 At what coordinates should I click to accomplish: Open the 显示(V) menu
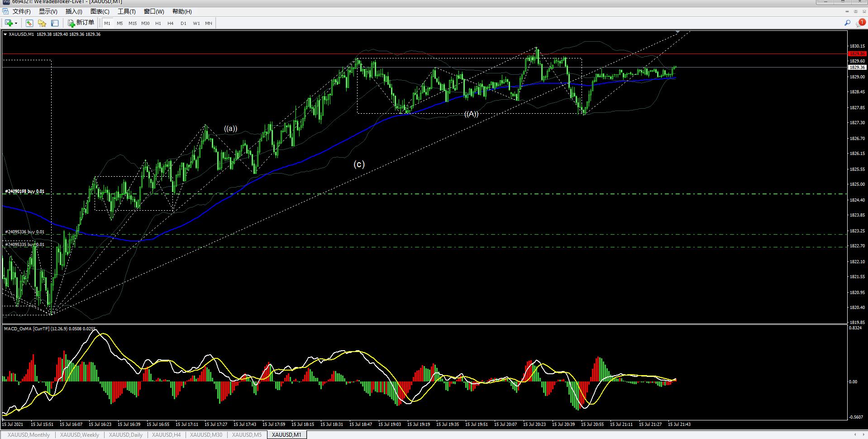click(48, 11)
